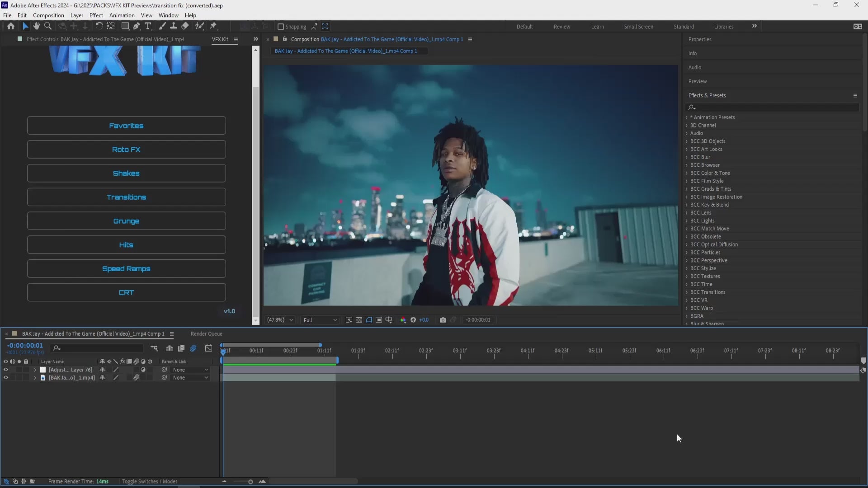The image size is (868, 488).
Task: Open the Speed Ramps category
Action: click(126, 269)
